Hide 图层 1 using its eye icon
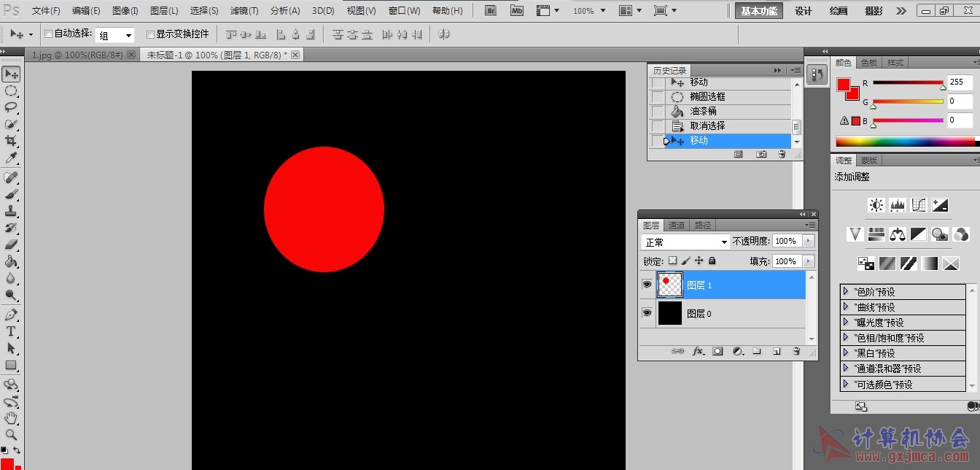 click(647, 285)
